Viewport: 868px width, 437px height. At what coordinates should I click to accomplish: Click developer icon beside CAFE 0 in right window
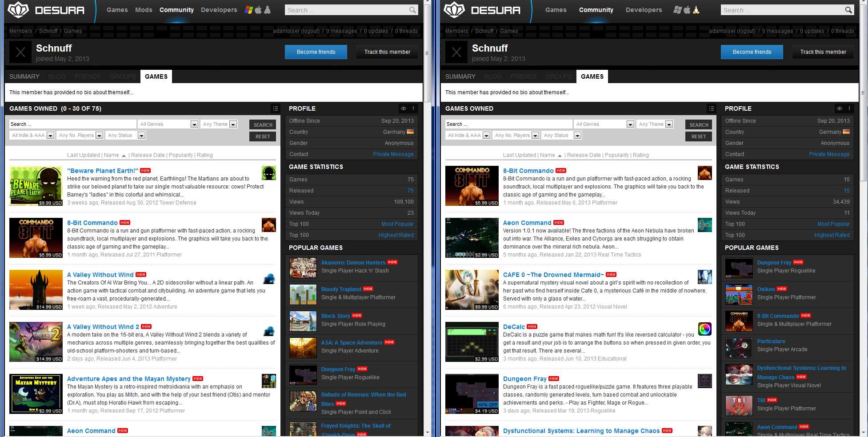click(x=705, y=277)
